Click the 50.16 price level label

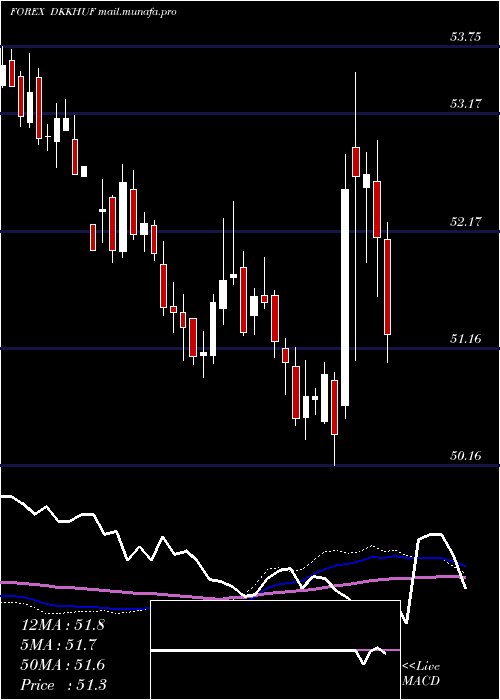(x=465, y=456)
